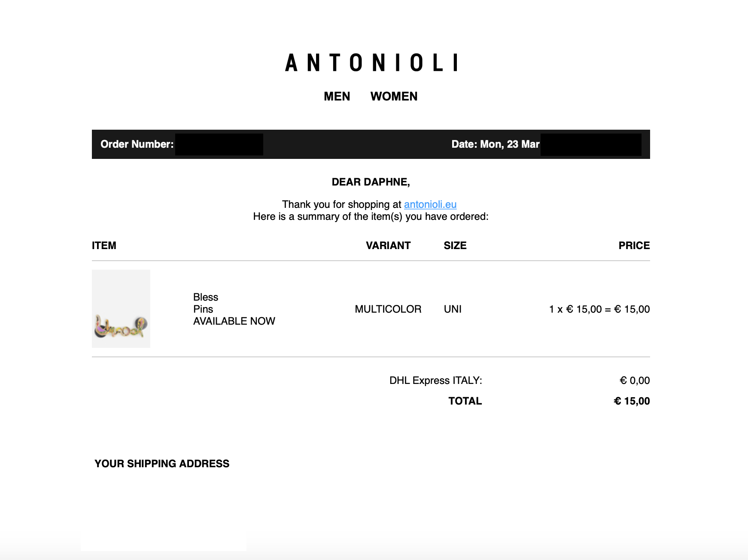Click the YOUR SHIPPING ADDRESS heading
748x560 pixels.
tap(162, 464)
